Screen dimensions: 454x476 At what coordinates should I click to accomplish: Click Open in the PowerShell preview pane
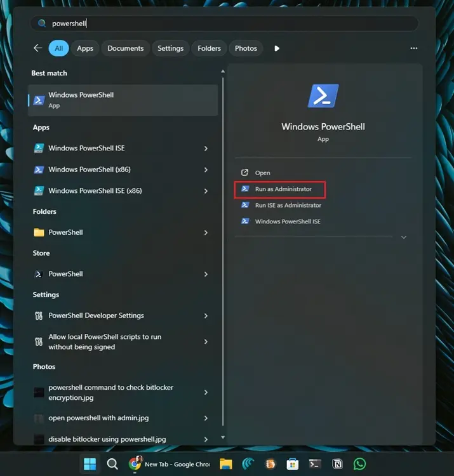click(x=262, y=173)
